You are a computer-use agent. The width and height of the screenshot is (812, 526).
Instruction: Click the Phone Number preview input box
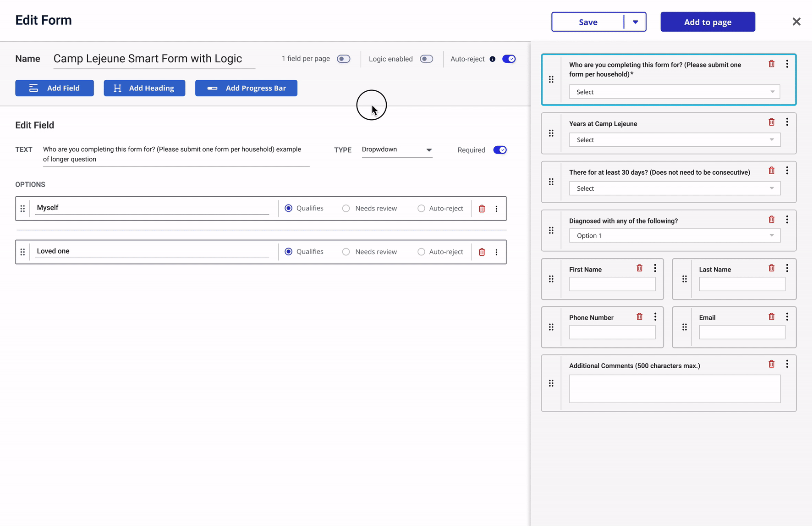tap(612, 332)
